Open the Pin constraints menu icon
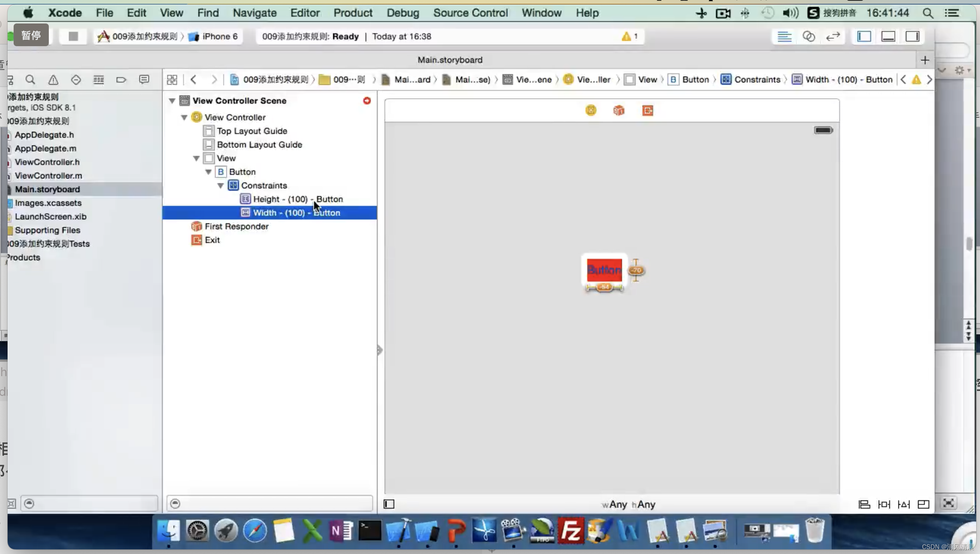980x554 pixels. (x=884, y=504)
